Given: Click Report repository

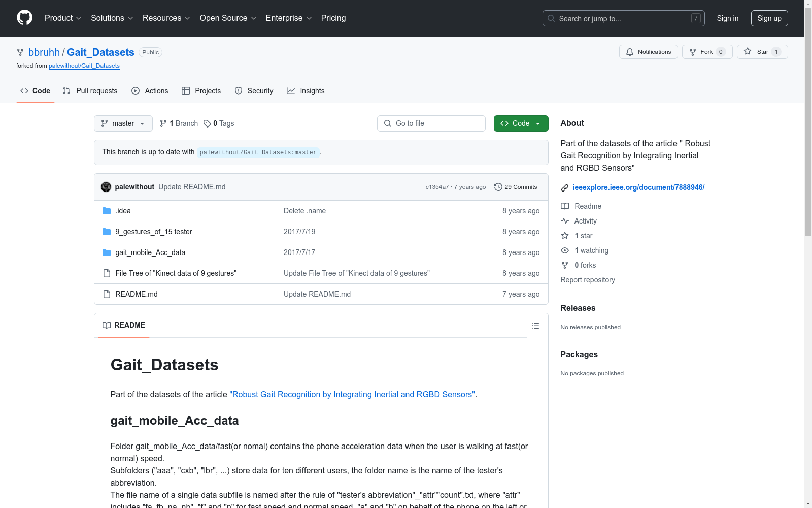Looking at the screenshot, I should [x=588, y=280].
